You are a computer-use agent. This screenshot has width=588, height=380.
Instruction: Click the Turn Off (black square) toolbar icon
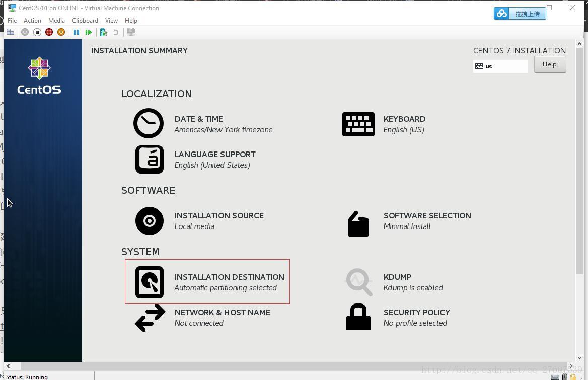click(x=37, y=32)
